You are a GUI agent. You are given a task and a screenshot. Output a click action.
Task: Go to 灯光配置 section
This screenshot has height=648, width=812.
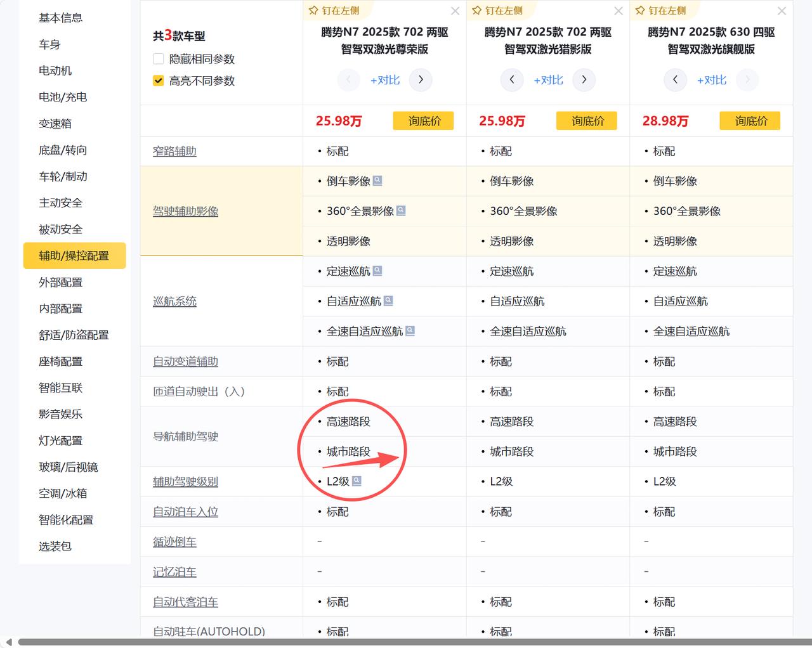click(x=61, y=441)
